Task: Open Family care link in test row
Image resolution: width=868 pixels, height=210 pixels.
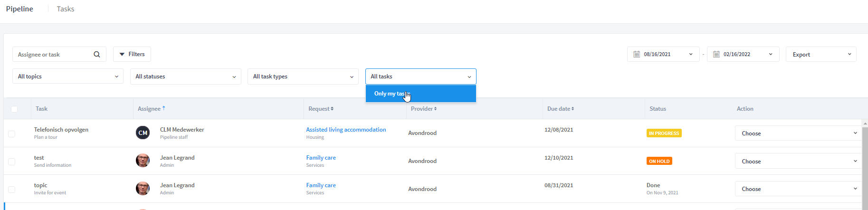Action: (x=321, y=158)
